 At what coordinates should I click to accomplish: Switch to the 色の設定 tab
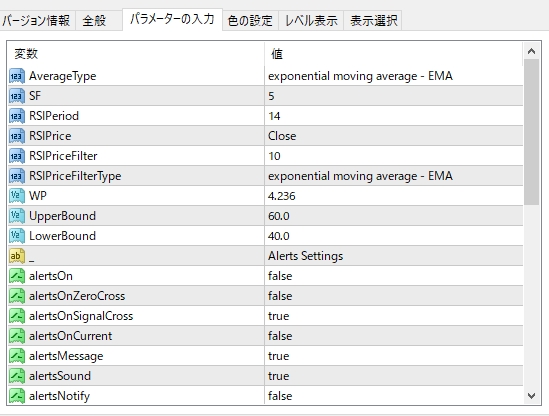(250, 21)
